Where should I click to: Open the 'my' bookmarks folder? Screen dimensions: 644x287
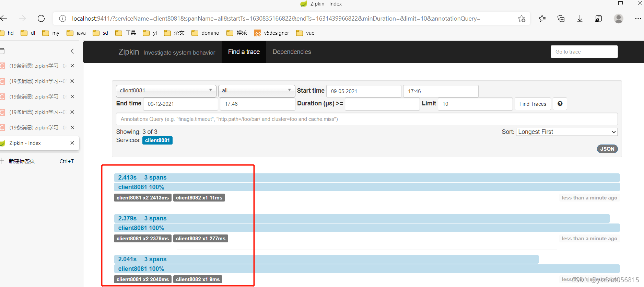pos(51,33)
